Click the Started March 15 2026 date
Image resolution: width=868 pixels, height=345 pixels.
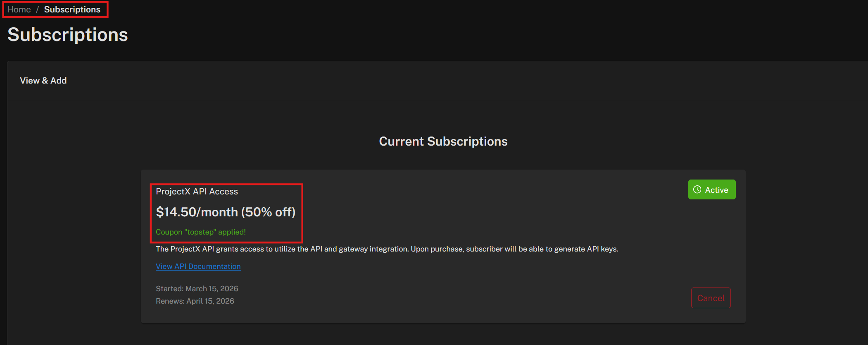197,288
